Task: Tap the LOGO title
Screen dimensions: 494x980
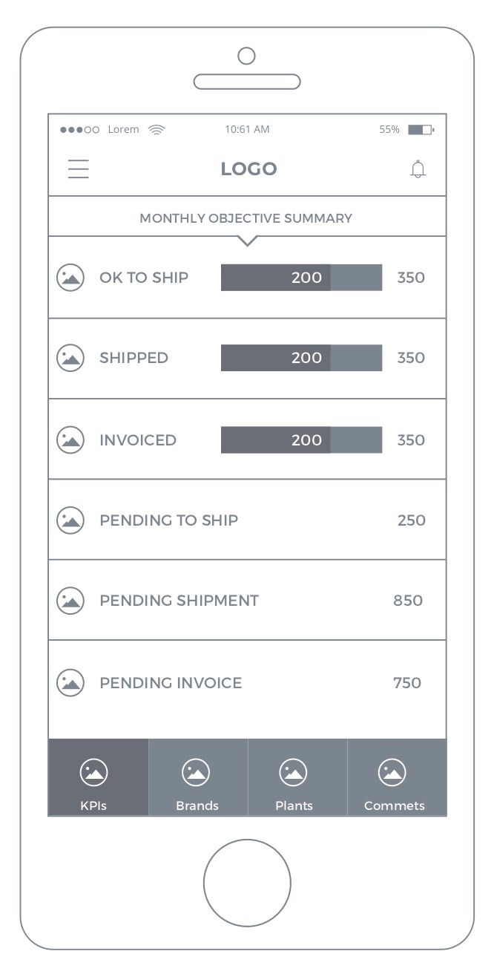Action: coord(248,169)
